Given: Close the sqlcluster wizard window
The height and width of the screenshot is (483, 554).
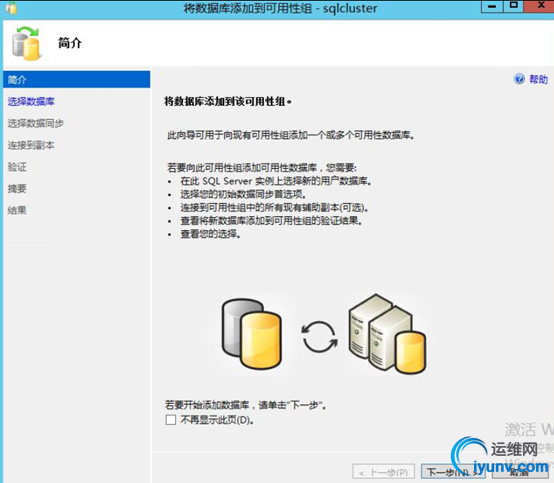Looking at the screenshot, I should pyautogui.click(x=539, y=6).
